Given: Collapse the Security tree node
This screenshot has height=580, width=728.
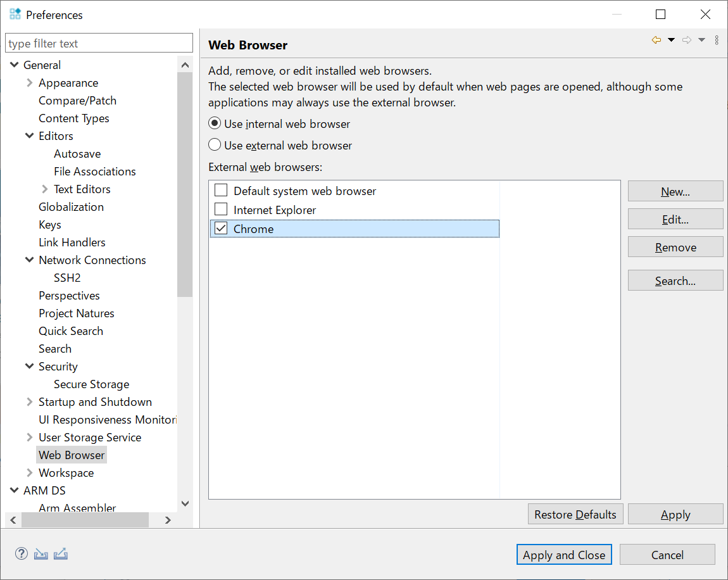Looking at the screenshot, I should coord(29,366).
